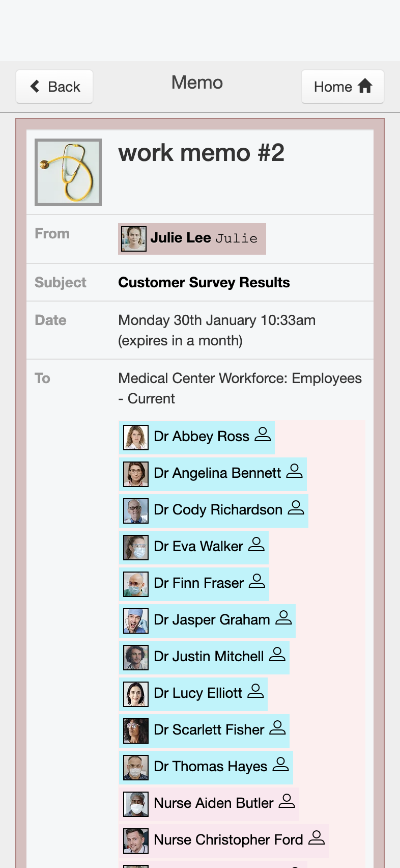400x868 pixels.
Task: Click the person icon next to Dr Angelina Bennett
Action: 294,471
